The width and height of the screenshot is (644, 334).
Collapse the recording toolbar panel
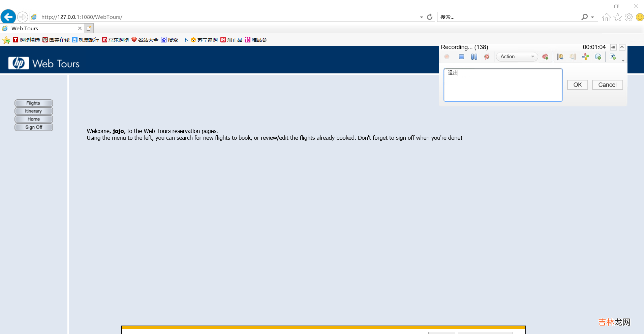622,47
